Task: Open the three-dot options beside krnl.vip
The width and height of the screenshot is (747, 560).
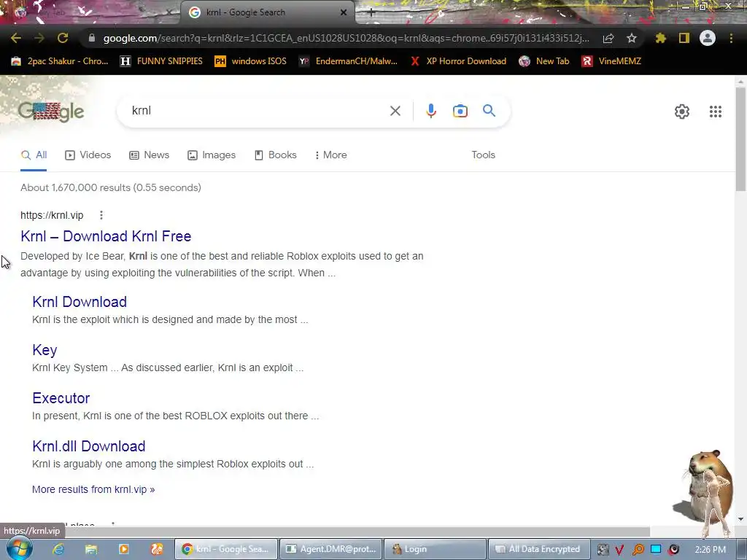Action: tap(101, 215)
